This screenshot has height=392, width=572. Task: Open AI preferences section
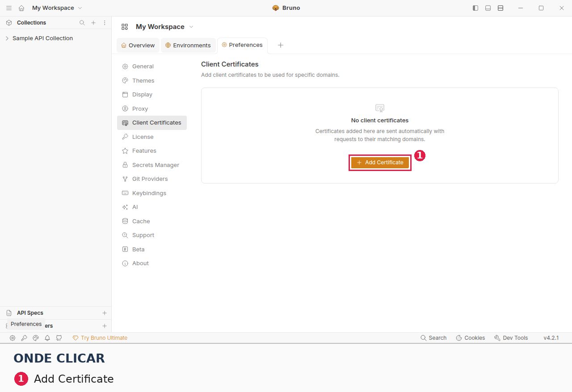pos(152,207)
